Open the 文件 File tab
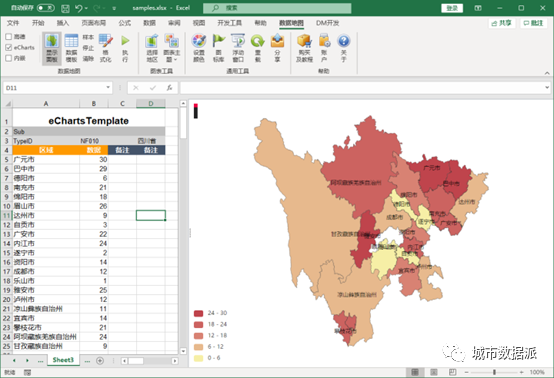This screenshot has height=378, width=554. coord(13,23)
